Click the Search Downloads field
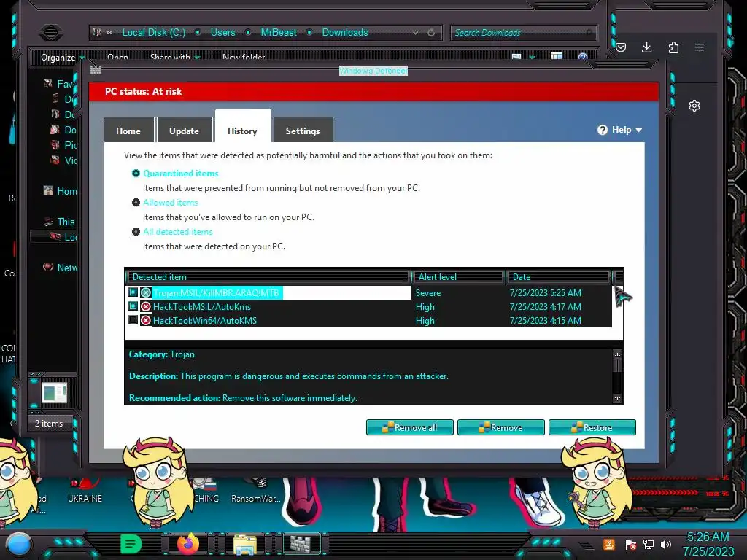 coord(523,32)
